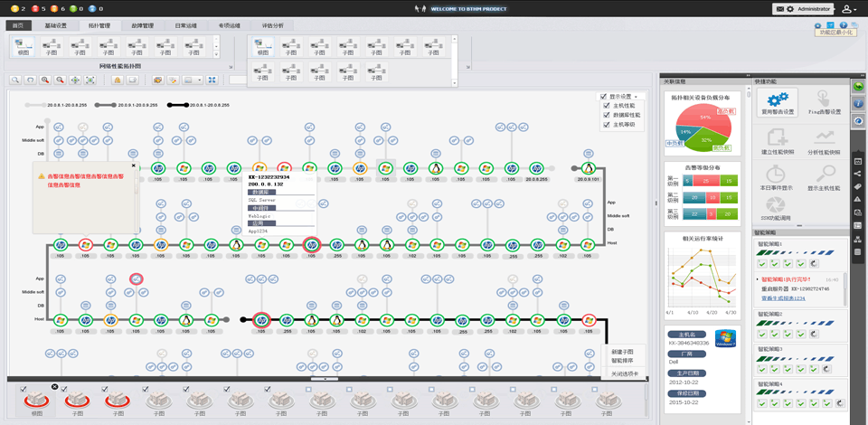868x425 pixels.
Task: Click the Ping告警设置 icon
Action: tap(824, 99)
